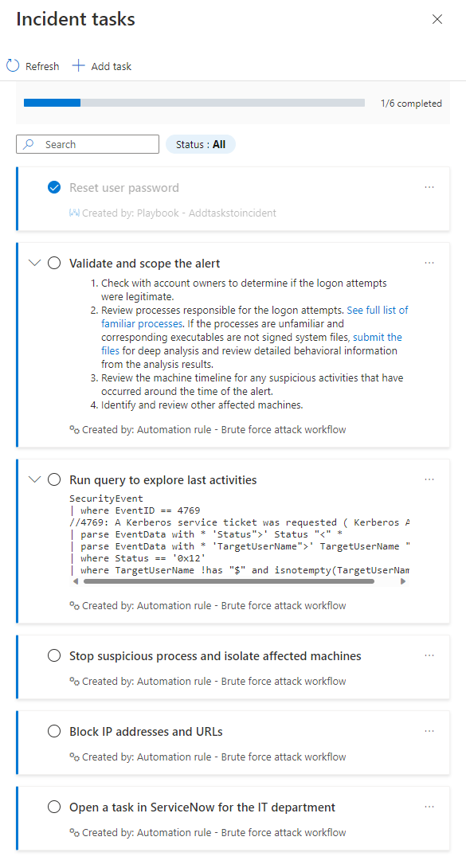The image size is (466, 868).
Task: Click the playbook icon beside Addtaskstoincident
Action: [x=72, y=213]
